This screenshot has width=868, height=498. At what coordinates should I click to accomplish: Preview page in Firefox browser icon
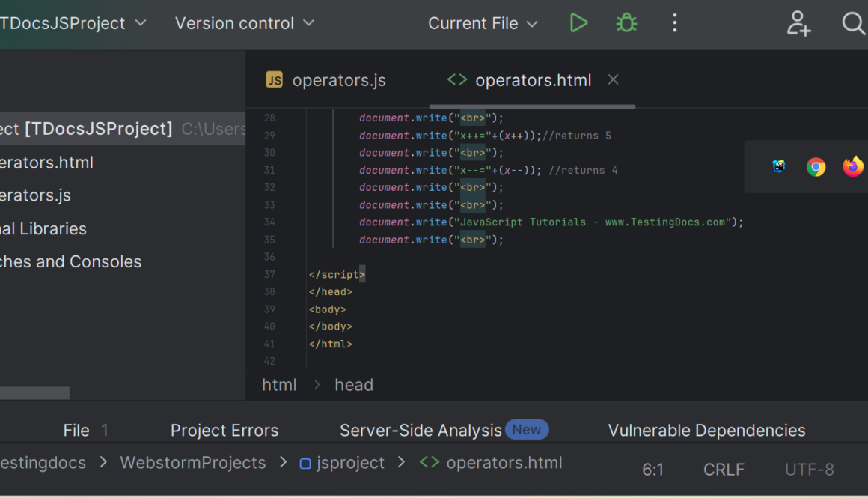click(852, 166)
